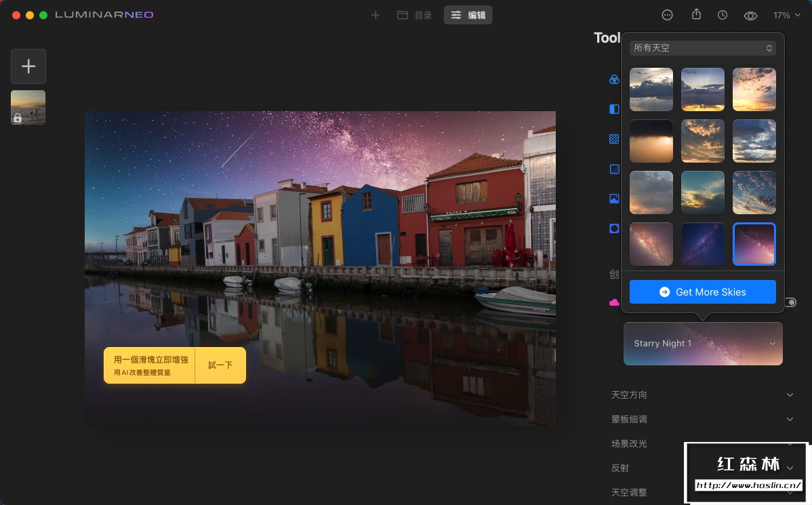812x505 pixels.
Task: Open the 所有天空 sky category dropdown
Action: 703,47
